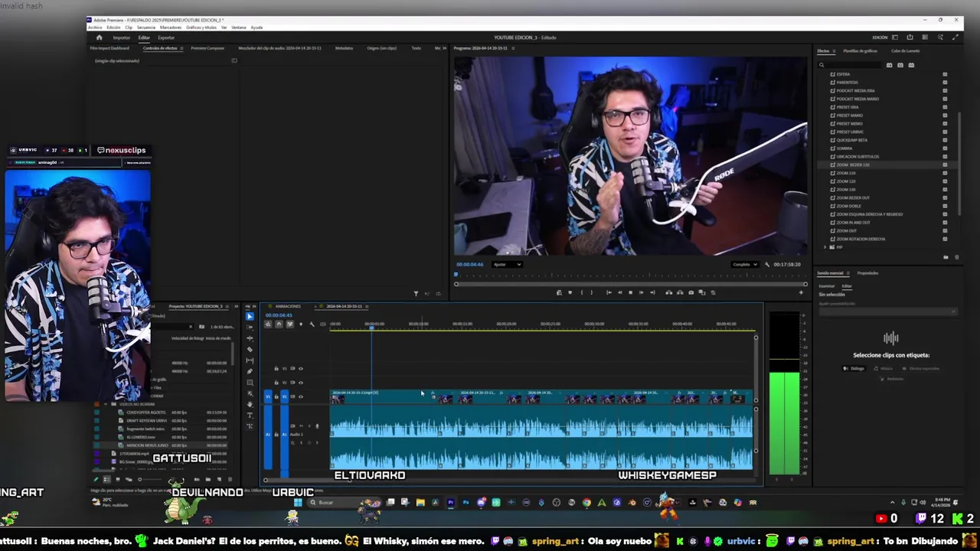
Task: Toggle insert sequences as nests button
Action: coord(268,324)
